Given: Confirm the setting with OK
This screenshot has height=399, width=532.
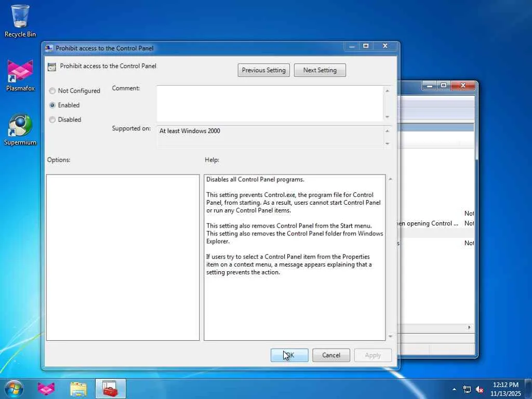Looking at the screenshot, I should tap(289, 355).
